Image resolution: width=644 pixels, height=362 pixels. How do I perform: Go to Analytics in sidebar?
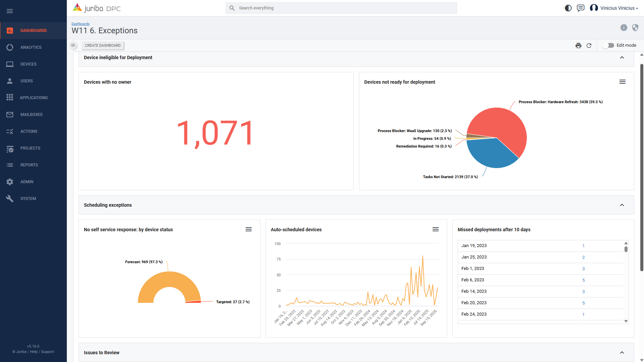tap(31, 47)
